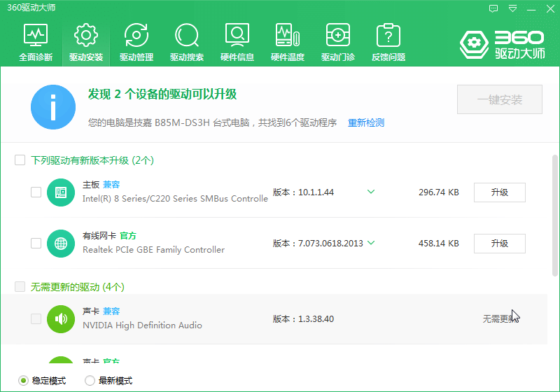Open the 全面诊断 full diagnosis icon
This screenshot has height=392, width=560.
[36, 42]
